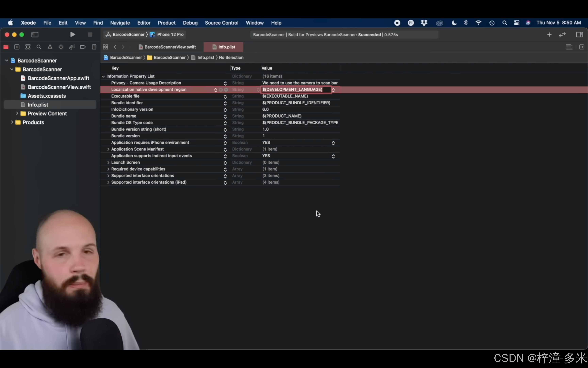The width and height of the screenshot is (588, 368).
Task: Click the BarcodeScanner folder breadcrumb
Action: coord(166,57)
